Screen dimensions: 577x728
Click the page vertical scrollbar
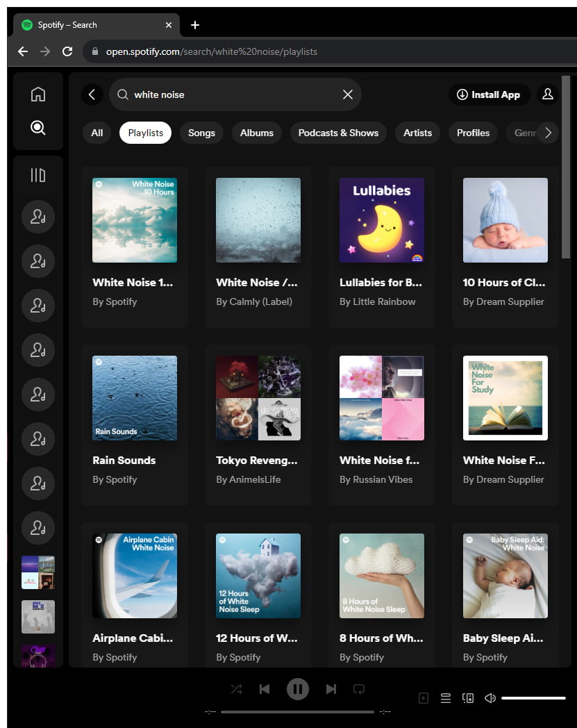[x=565, y=167]
